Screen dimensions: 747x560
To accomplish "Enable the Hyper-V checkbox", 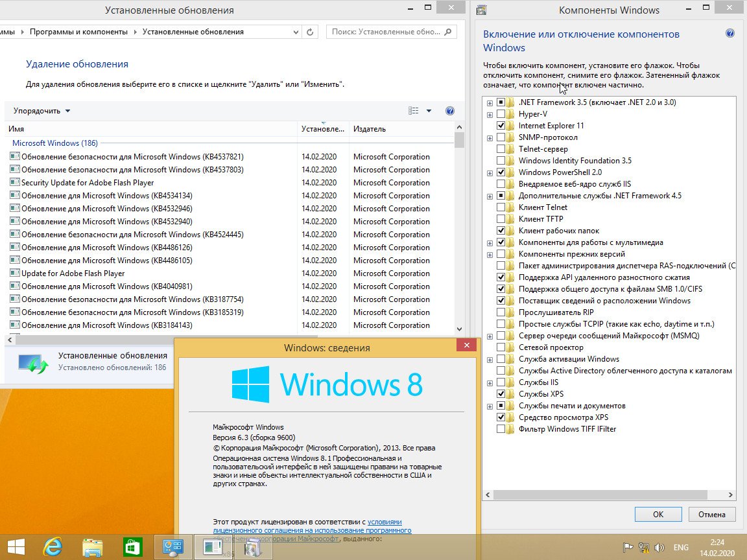I will click(501, 114).
